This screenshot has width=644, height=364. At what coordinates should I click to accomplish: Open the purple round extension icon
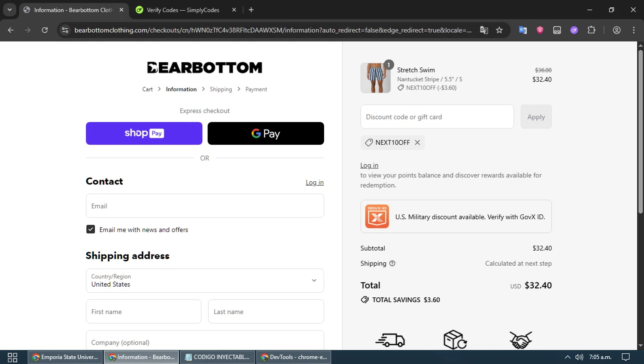[x=574, y=30]
